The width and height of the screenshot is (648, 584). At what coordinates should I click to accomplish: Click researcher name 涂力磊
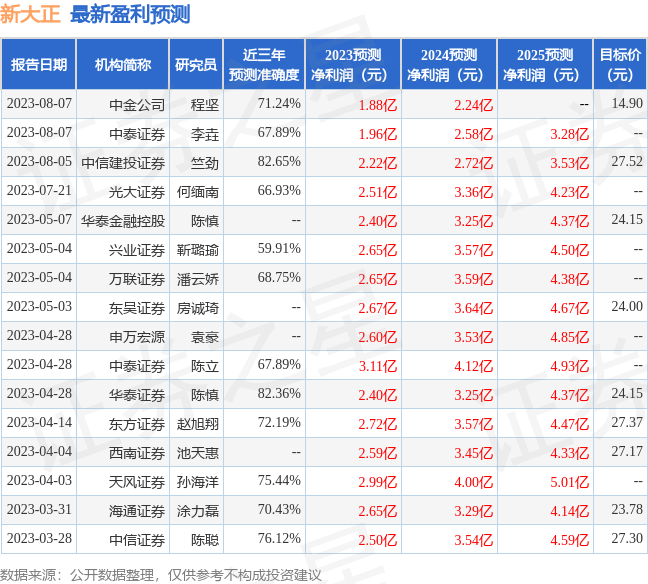coord(198,510)
